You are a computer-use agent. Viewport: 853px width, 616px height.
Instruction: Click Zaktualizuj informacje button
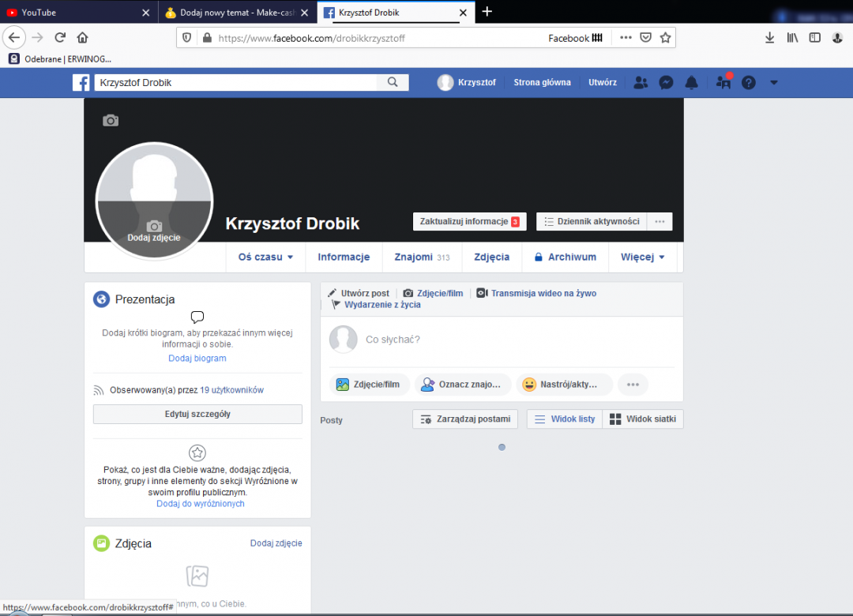coord(469,221)
